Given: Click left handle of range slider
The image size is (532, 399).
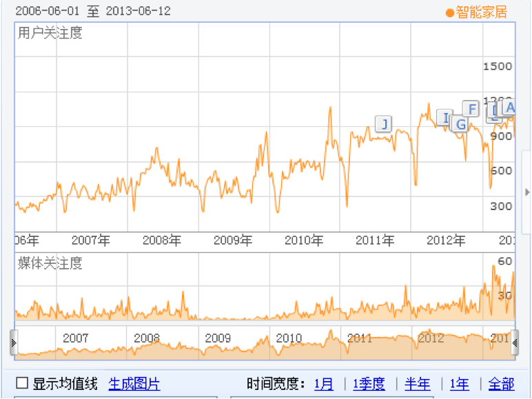Looking at the screenshot, I should coord(14,342).
